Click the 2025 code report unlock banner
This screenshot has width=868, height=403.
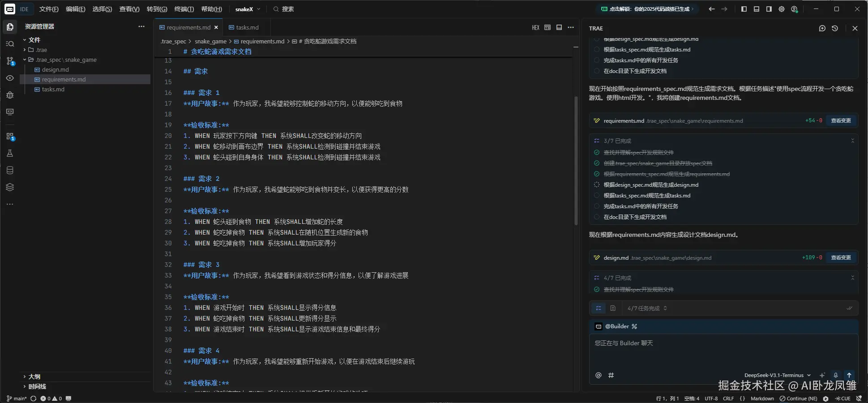[x=647, y=9]
